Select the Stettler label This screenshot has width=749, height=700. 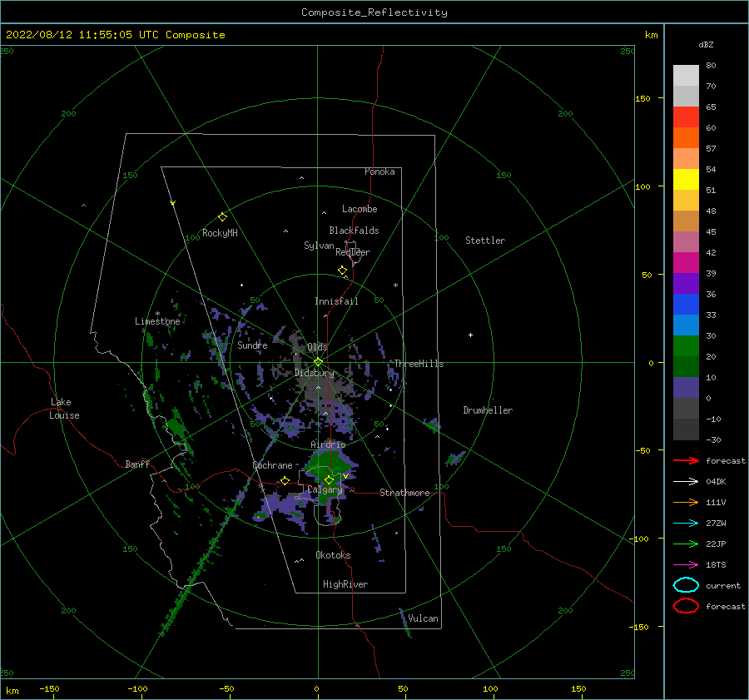tap(485, 241)
